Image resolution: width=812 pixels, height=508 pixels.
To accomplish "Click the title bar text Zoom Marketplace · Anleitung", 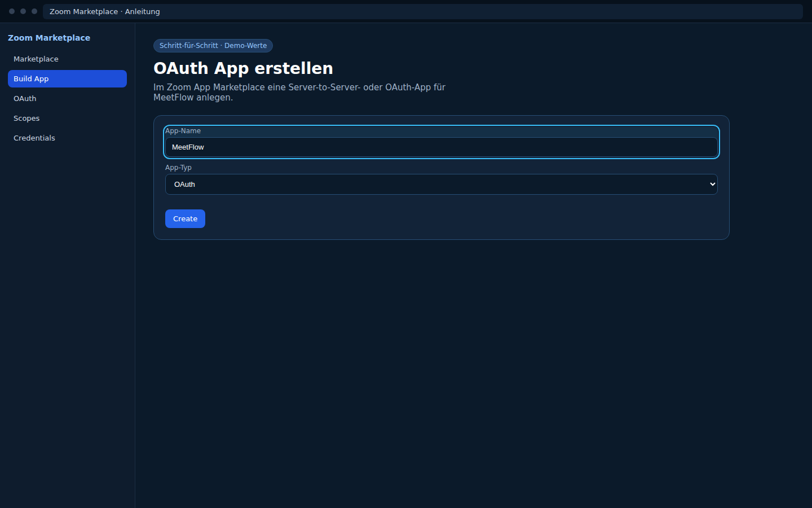I will 105,11.
